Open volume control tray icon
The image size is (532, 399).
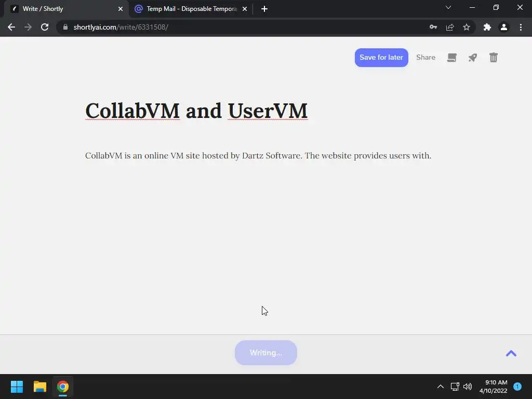click(468, 387)
